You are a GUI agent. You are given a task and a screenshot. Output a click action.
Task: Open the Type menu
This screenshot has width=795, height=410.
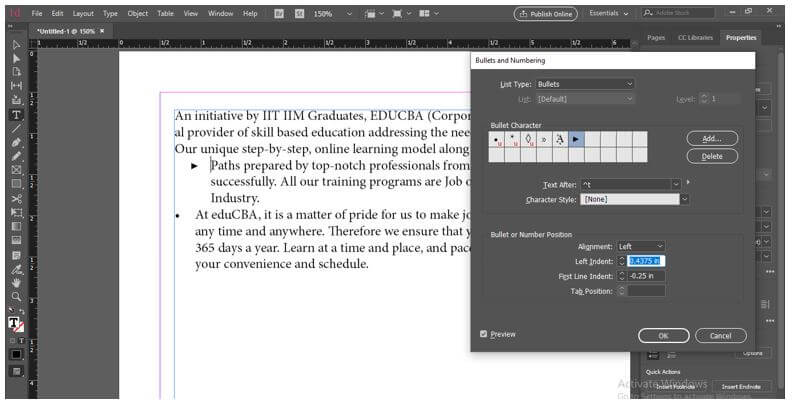110,14
